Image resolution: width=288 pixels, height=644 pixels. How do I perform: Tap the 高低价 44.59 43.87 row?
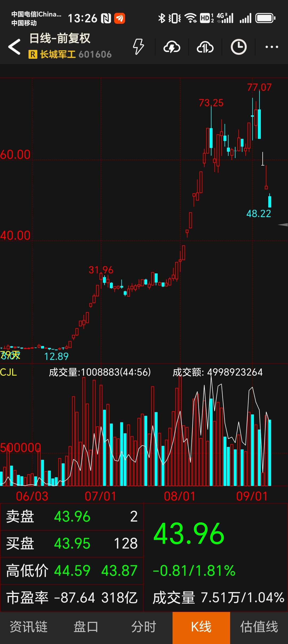click(x=72, y=571)
